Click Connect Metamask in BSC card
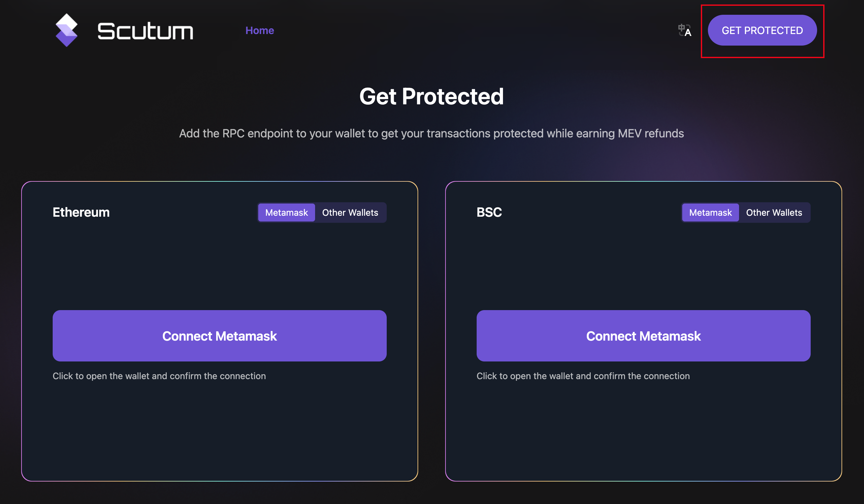Screen dimensions: 864x504 tap(643, 336)
